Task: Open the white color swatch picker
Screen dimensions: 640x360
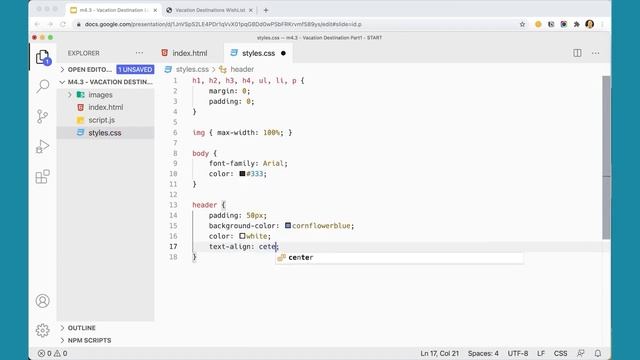Action: pos(242,236)
